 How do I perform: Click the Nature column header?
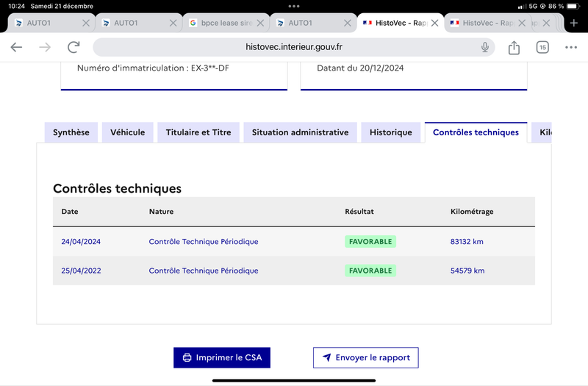[161, 212]
